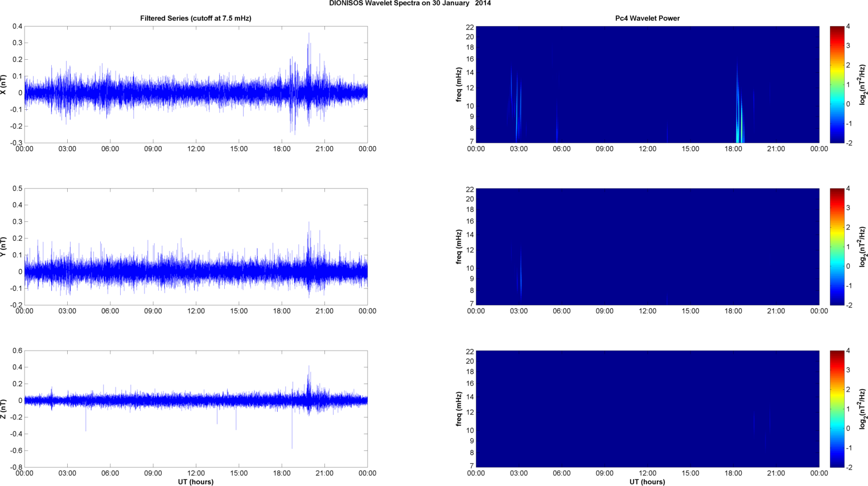Click the 'Filtered Series (cutoff at 7.5 mHz)' heading
Viewport: 868px width, 486px height.
pyautogui.click(x=196, y=18)
